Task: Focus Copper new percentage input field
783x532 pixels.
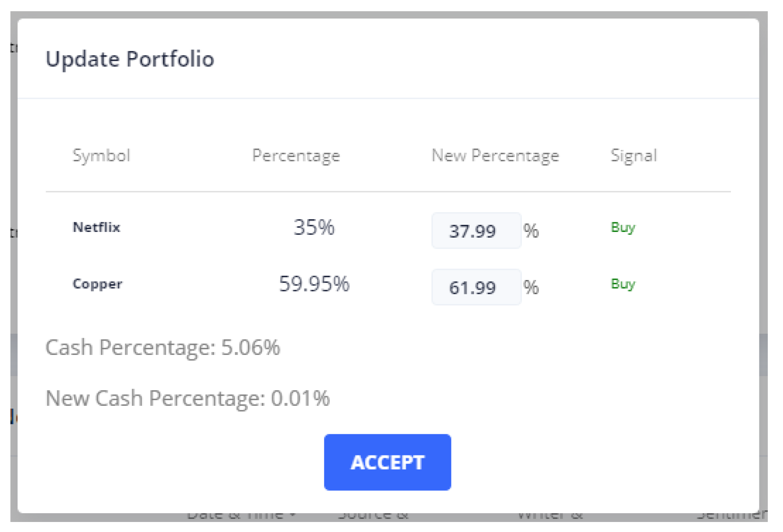Action: coord(476,287)
